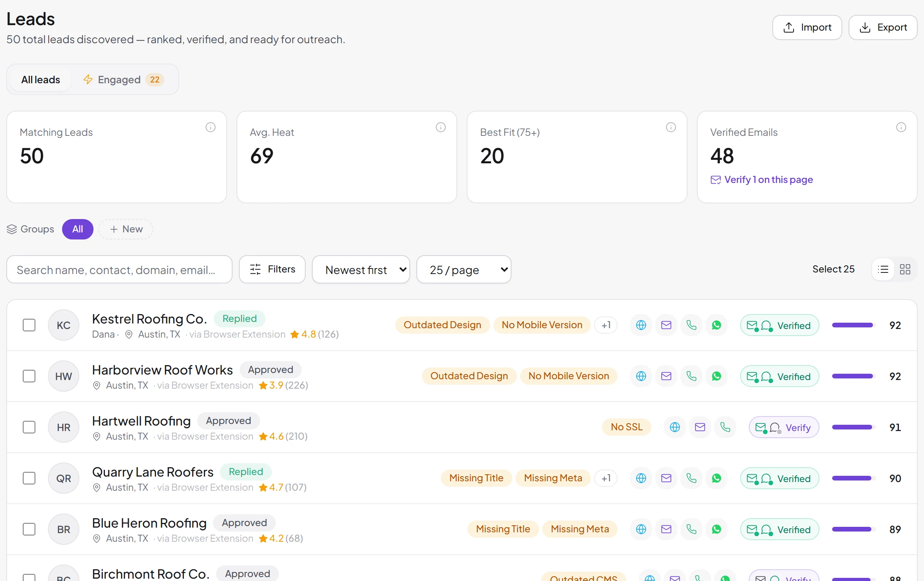This screenshot has height=581, width=924.
Task: Click the Export button
Action: (883, 27)
